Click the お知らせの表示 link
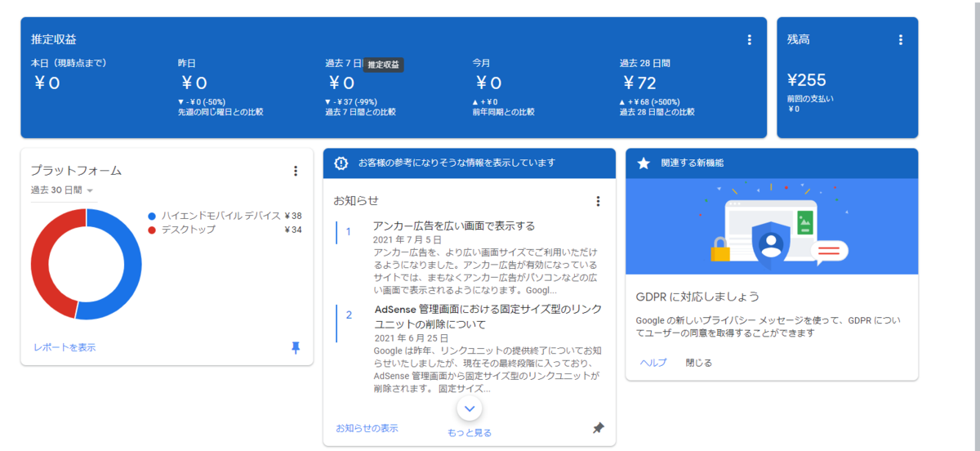Viewport: 980px width, 451px height. pos(367,428)
